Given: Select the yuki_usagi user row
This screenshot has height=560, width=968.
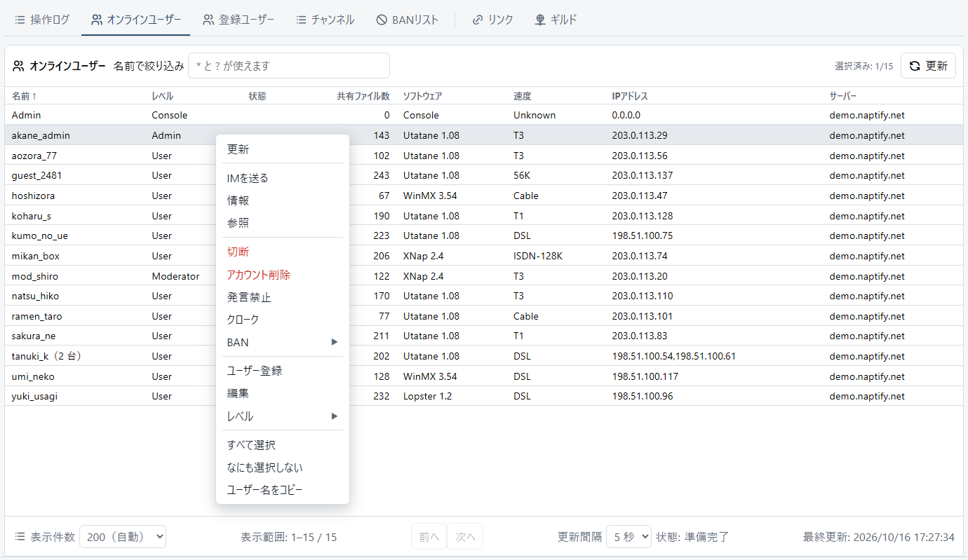Looking at the screenshot, I should (484, 396).
